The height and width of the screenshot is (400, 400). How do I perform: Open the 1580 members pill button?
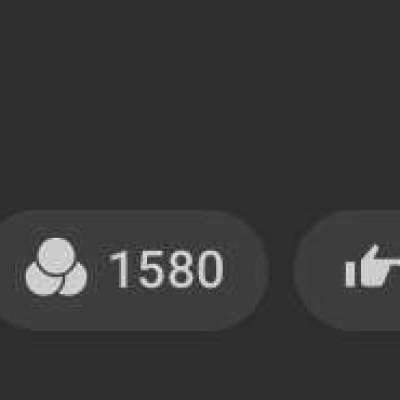(133, 270)
